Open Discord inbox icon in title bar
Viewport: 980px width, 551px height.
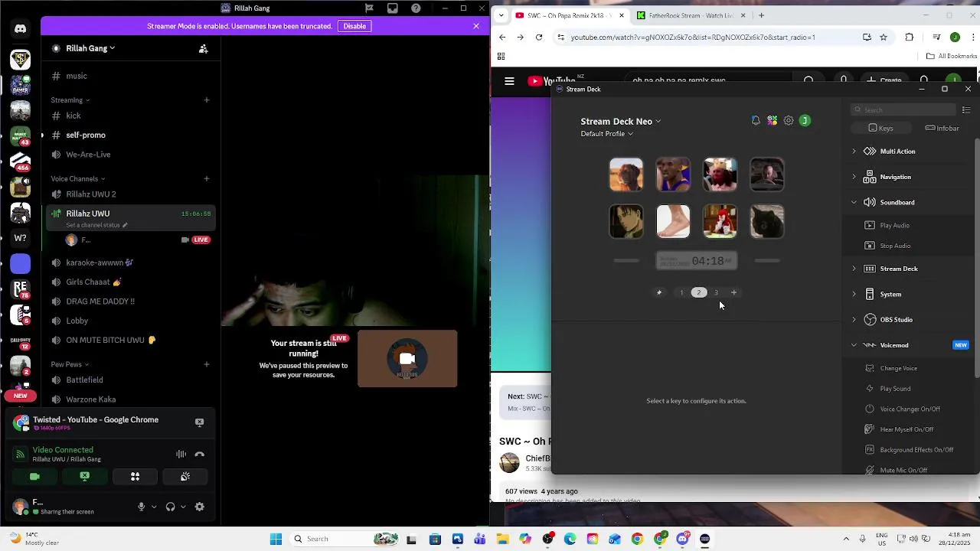click(x=393, y=8)
